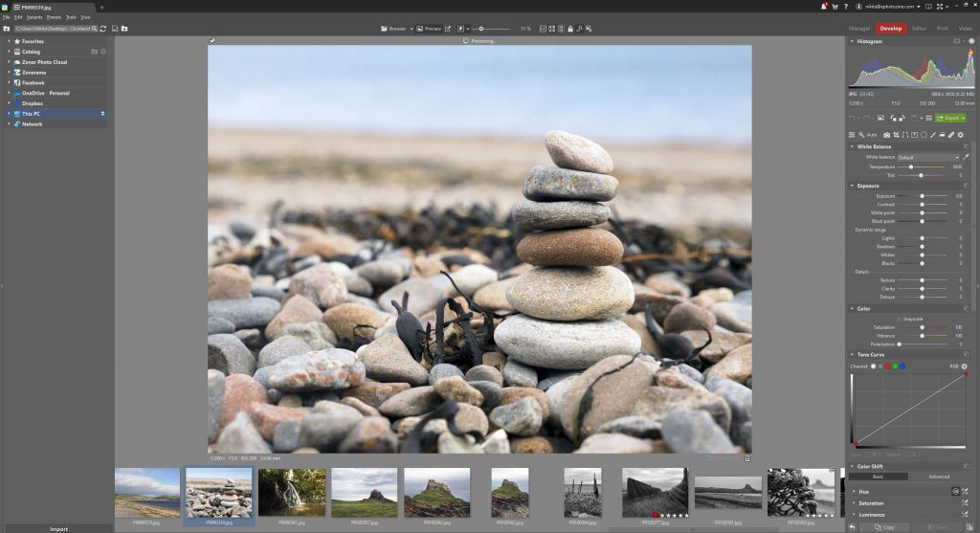Image resolution: width=980 pixels, height=533 pixels.
Task: Click the pin icon above the photo
Action: [212, 41]
